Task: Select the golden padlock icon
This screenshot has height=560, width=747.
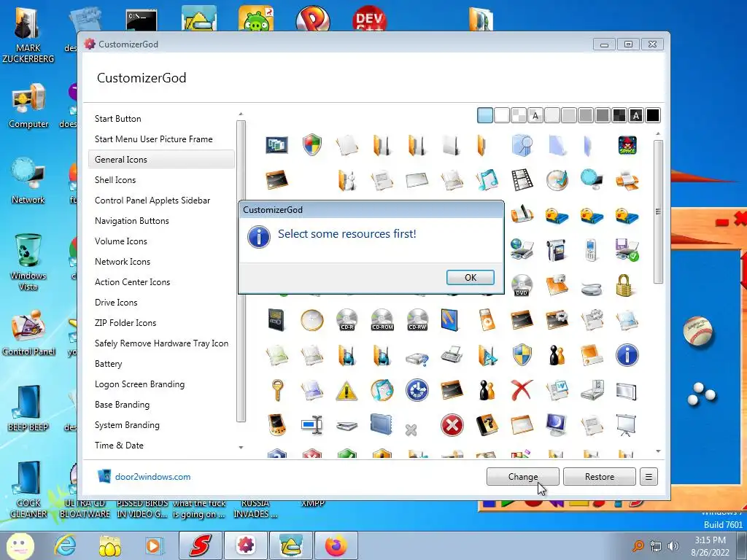Action: click(x=624, y=285)
